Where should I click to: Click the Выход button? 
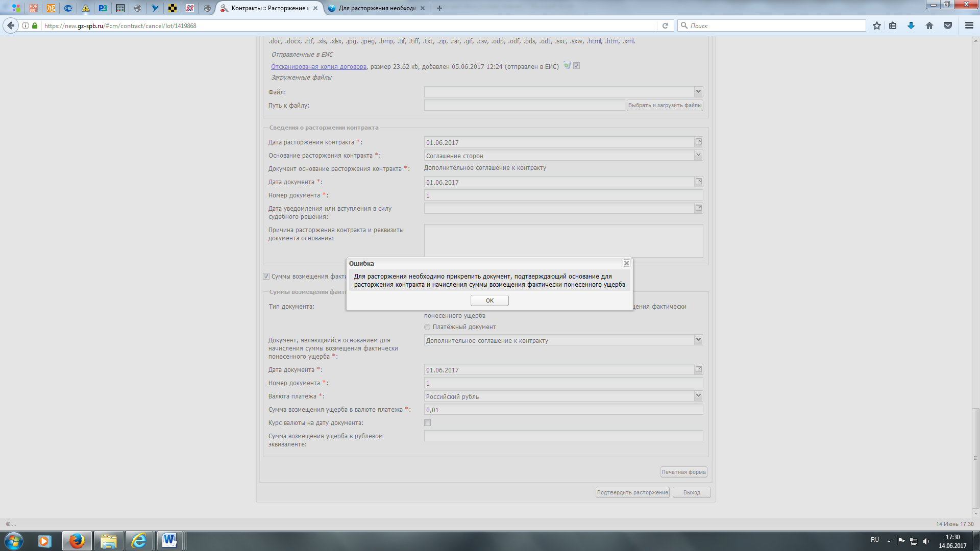(x=692, y=492)
